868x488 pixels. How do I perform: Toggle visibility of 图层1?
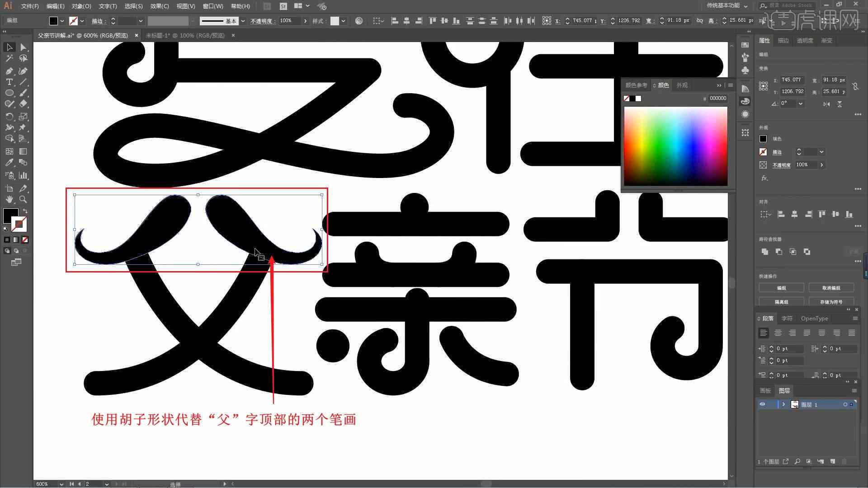tap(762, 404)
